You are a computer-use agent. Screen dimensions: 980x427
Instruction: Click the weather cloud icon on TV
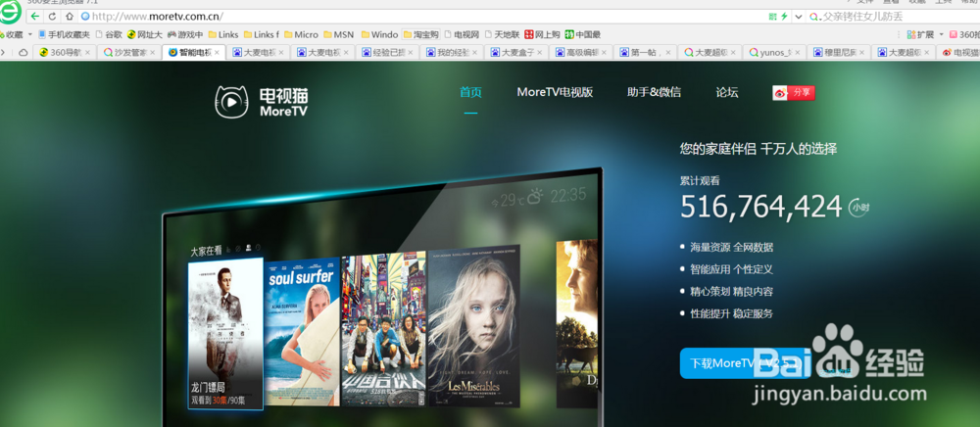(x=535, y=198)
